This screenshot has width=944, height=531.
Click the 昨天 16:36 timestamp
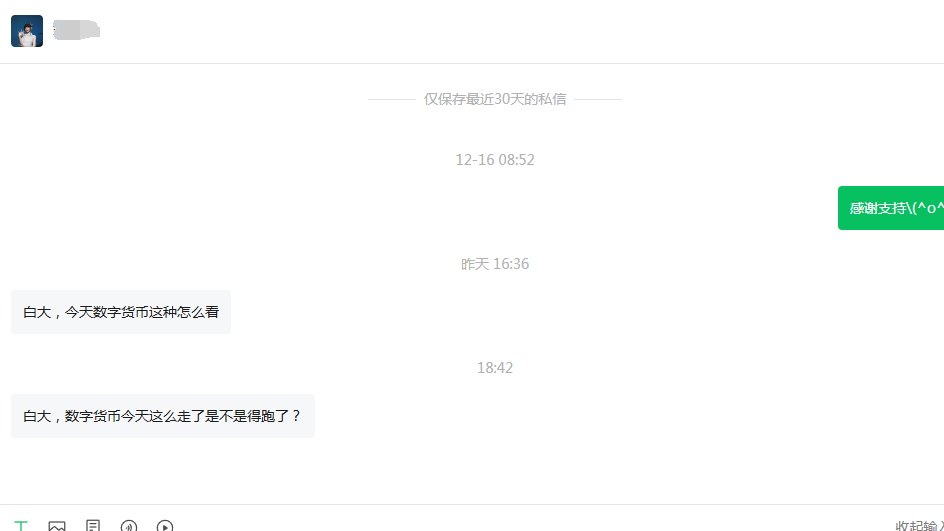point(495,264)
